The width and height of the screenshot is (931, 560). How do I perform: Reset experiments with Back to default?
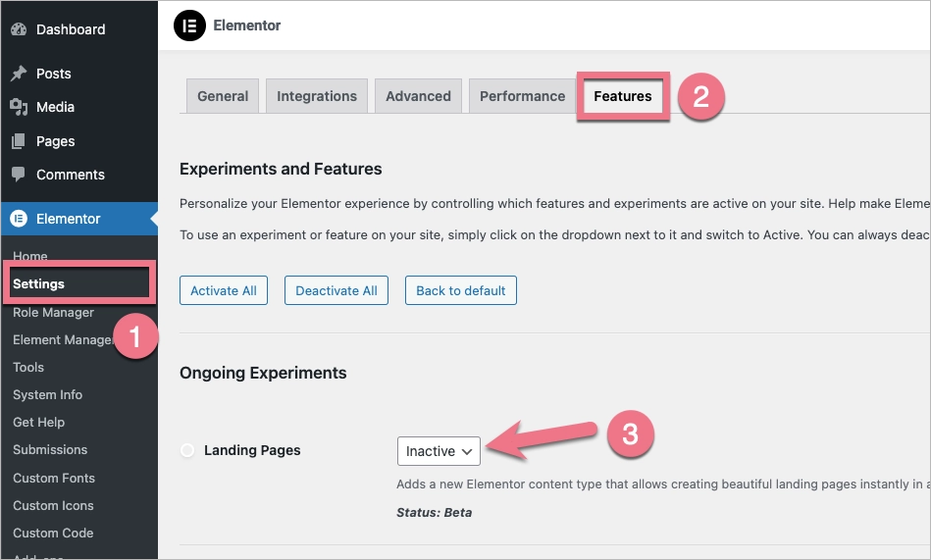coord(460,290)
